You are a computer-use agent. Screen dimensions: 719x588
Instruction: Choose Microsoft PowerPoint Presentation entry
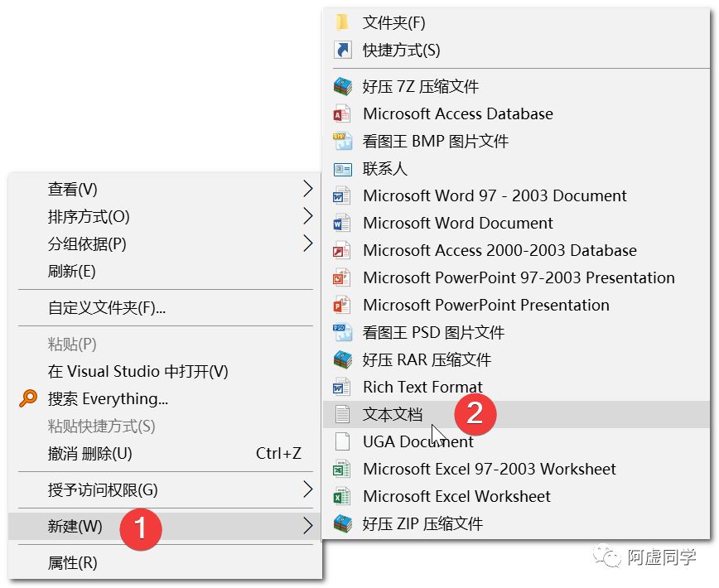pyautogui.click(x=516, y=306)
